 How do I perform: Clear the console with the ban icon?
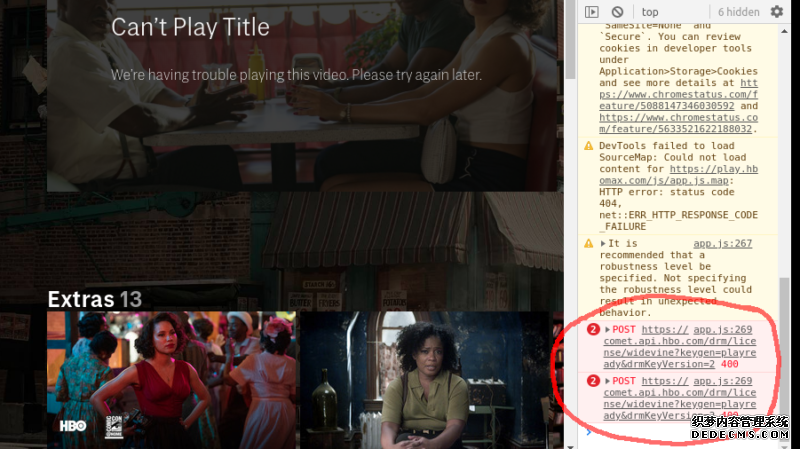coord(617,12)
